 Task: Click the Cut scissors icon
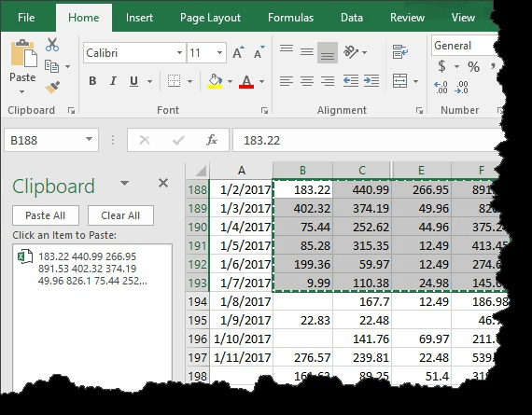click(52, 45)
